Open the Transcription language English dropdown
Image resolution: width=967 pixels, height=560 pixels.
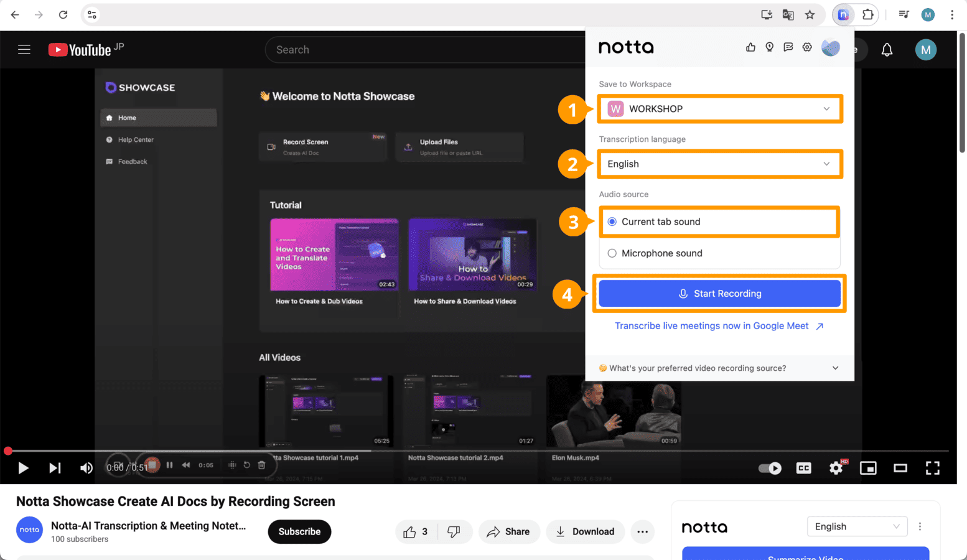point(719,164)
